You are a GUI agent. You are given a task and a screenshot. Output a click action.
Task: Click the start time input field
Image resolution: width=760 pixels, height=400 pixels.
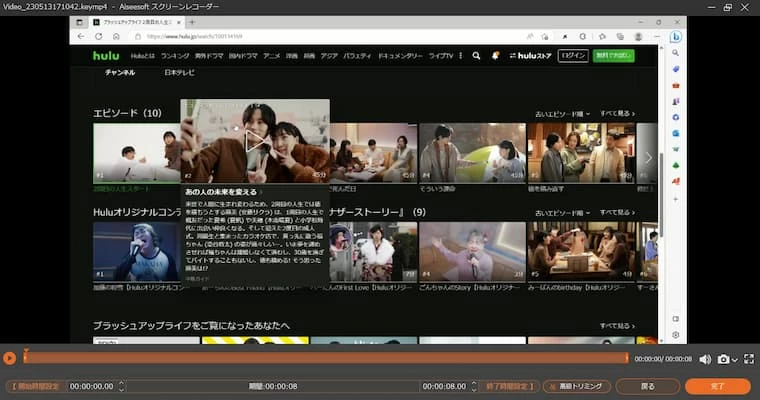91,386
